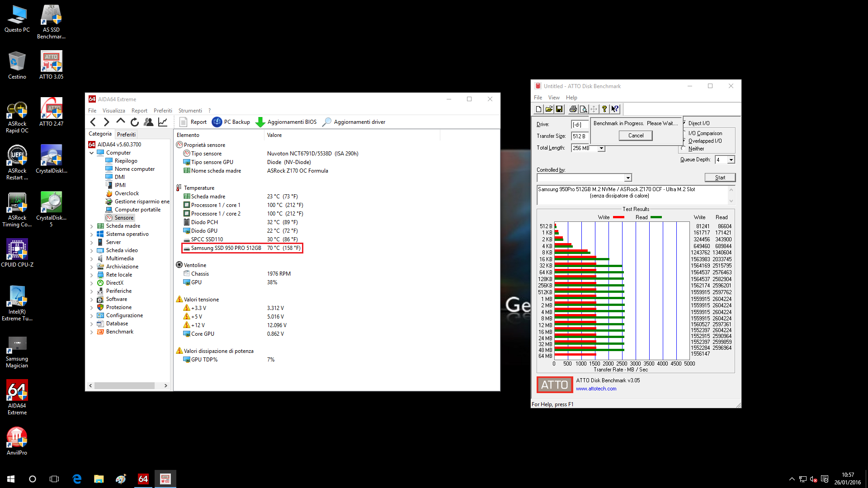Open the AIDA64 File menu

92,110
